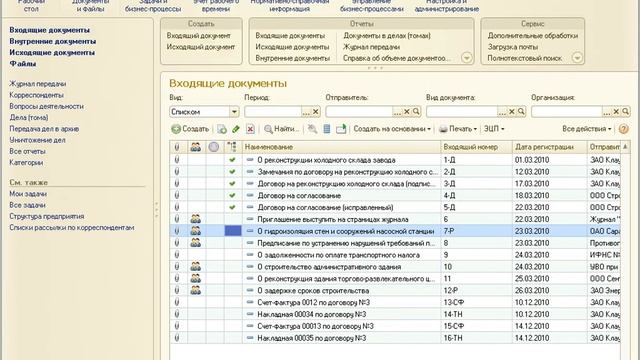Click the Входящий номер cell '12-Р'

point(476,290)
